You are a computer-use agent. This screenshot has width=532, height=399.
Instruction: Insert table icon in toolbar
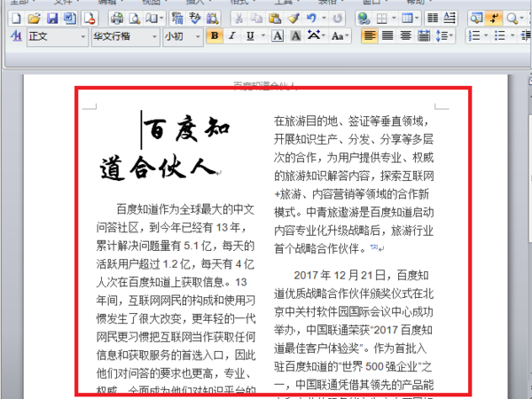tap(406, 18)
